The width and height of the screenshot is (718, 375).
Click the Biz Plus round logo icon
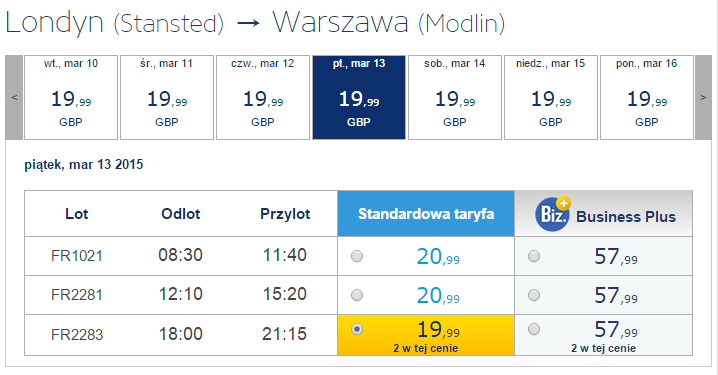[x=553, y=214]
